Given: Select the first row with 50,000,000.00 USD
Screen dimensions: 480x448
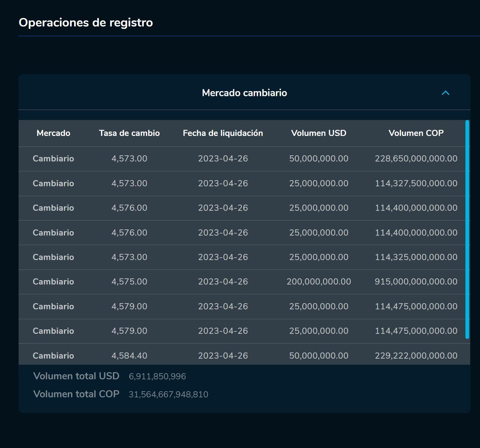Looking at the screenshot, I should pos(238,158).
